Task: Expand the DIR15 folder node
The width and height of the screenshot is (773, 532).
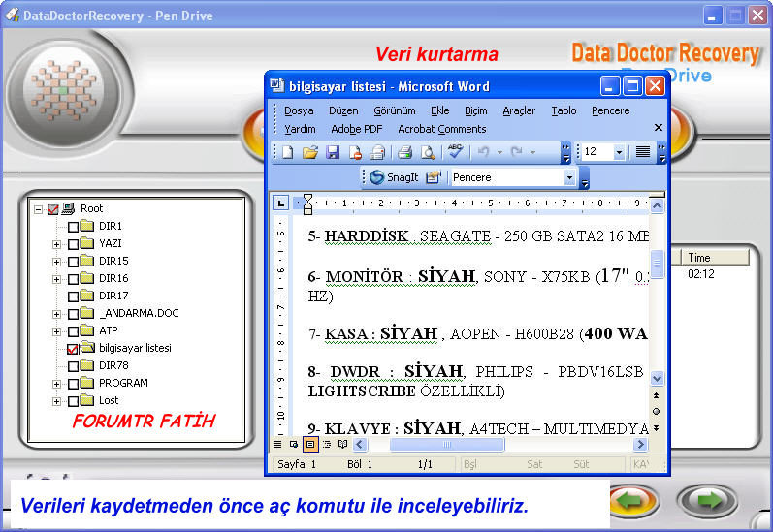Action: 56,262
